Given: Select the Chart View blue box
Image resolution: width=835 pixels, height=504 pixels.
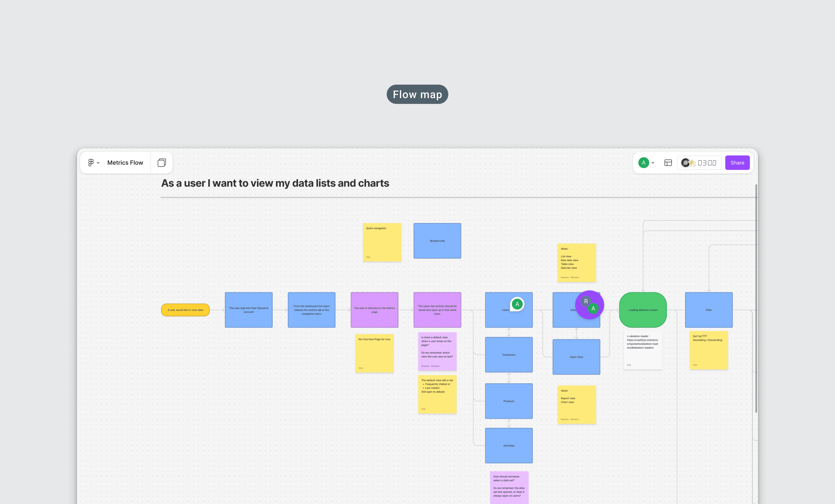Looking at the screenshot, I should [x=576, y=357].
